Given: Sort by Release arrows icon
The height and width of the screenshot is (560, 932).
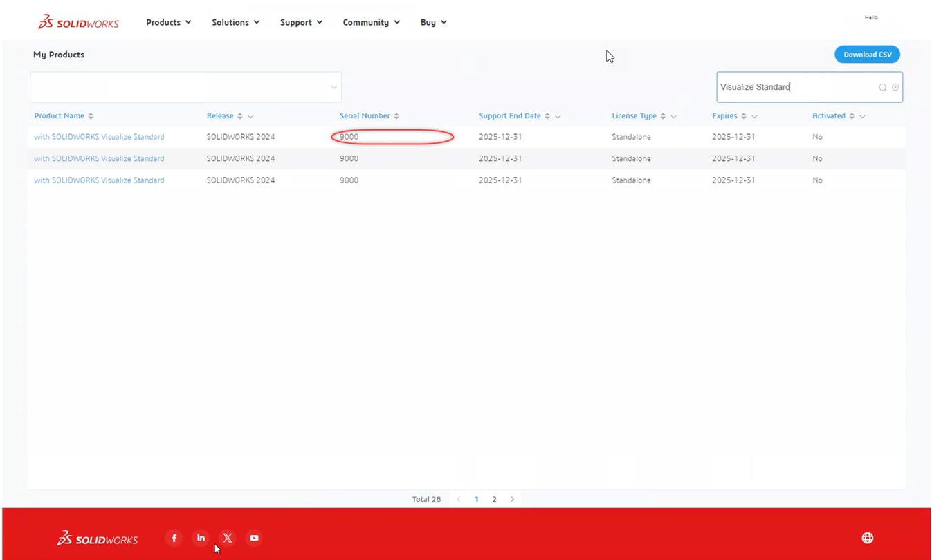Looking at the screenshot, I should tap(240, 116).
